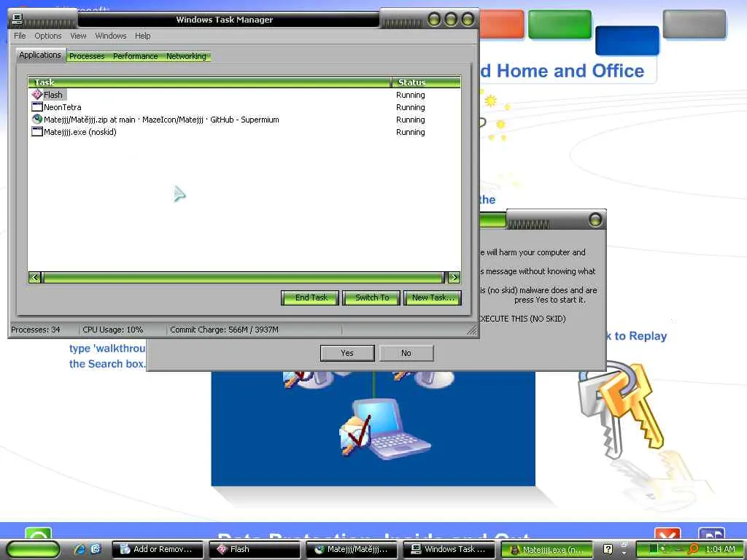Click Running status of Matejjjj.exe row
This screenshot has width=747, height=560.
pos(410,132)
